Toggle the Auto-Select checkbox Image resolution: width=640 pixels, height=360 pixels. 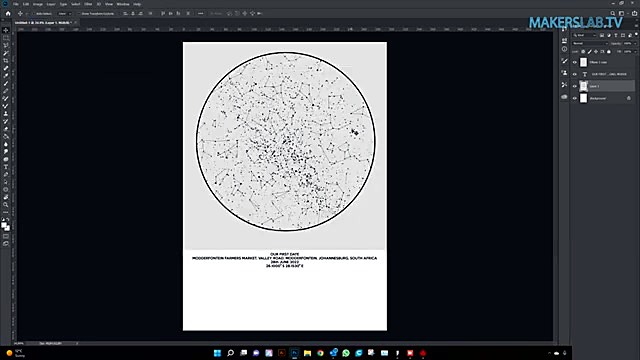pos(33,13)
